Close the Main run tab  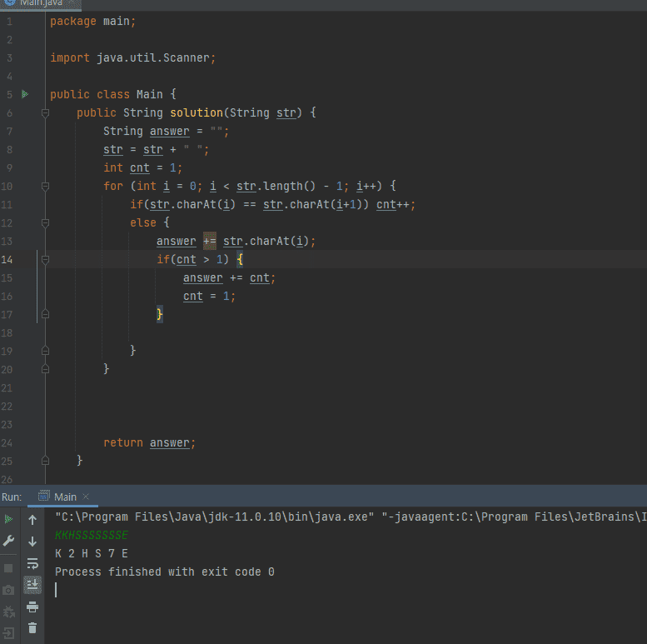pos(86,497)
